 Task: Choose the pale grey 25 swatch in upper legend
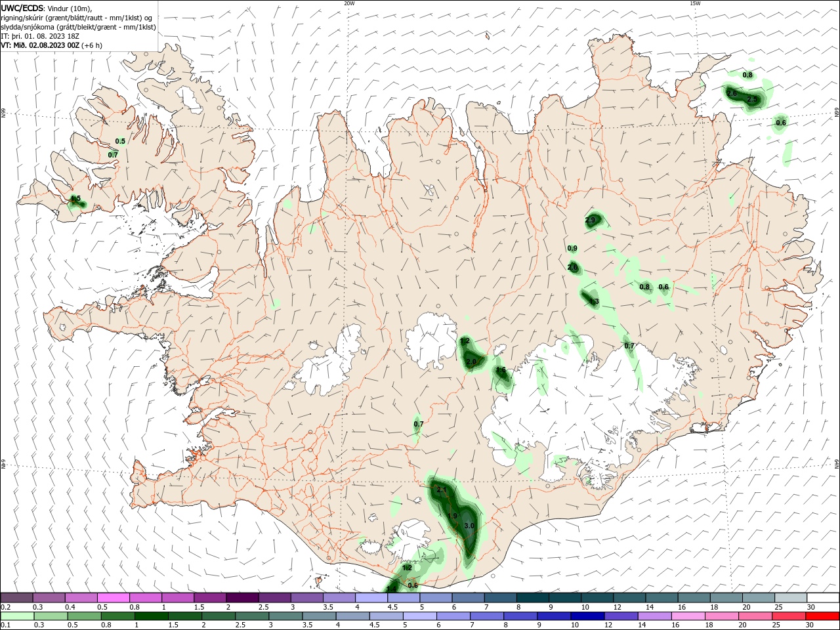tap(791, 598)
